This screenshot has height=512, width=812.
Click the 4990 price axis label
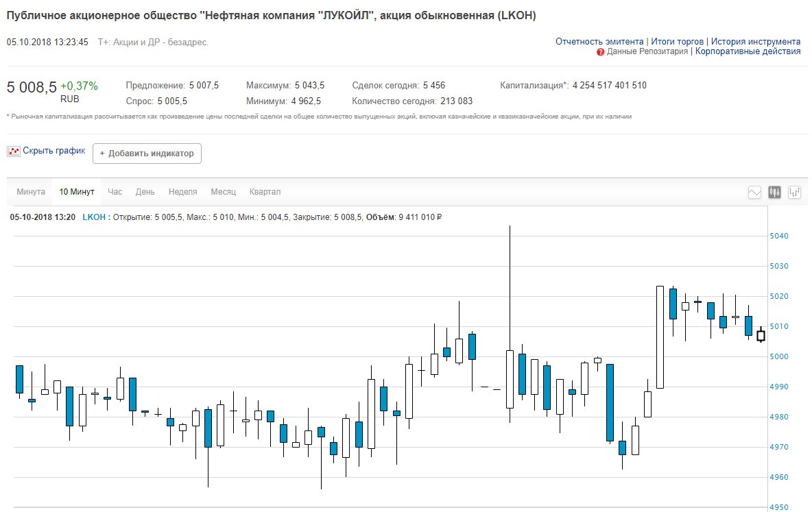(779, 387)
